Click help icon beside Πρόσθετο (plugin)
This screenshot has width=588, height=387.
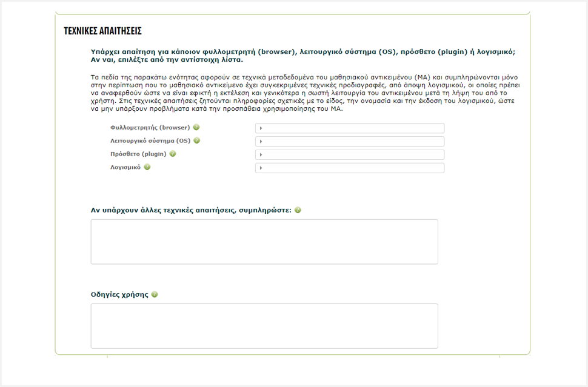point(173,154)
